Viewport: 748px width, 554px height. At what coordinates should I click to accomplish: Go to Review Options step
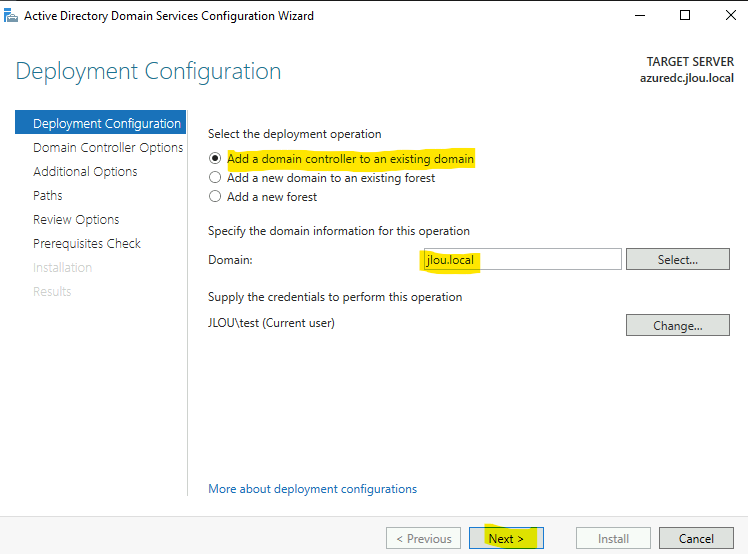pos(76,220)
